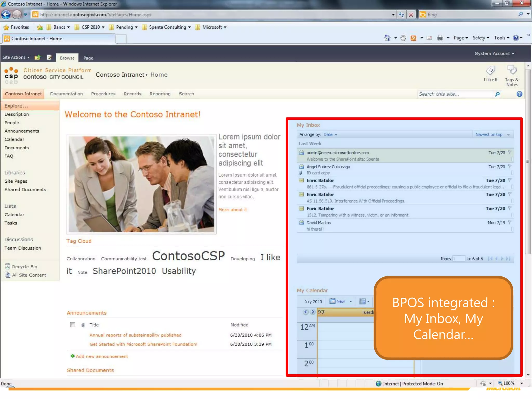Image resolution: width=532 pixels, height=399 pixels.
Task: Open the Site Actions dropdown
Action: click(x=16, y=57)
